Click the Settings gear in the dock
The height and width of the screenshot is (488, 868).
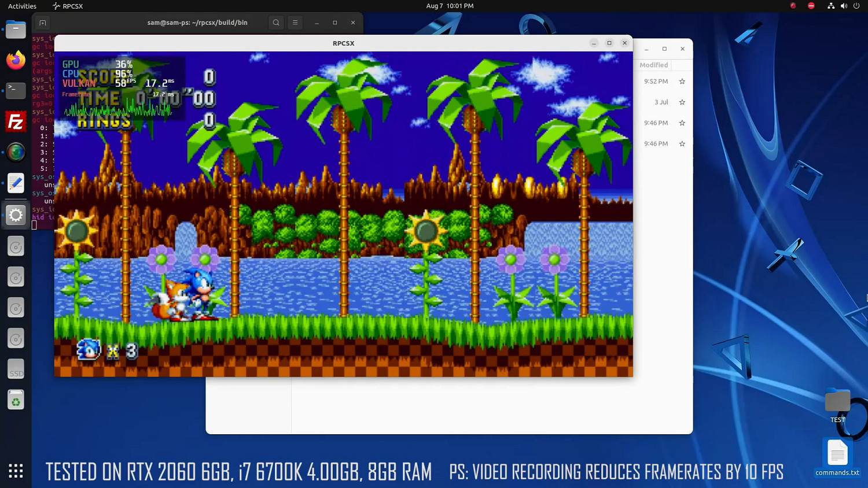click(16, 215)
